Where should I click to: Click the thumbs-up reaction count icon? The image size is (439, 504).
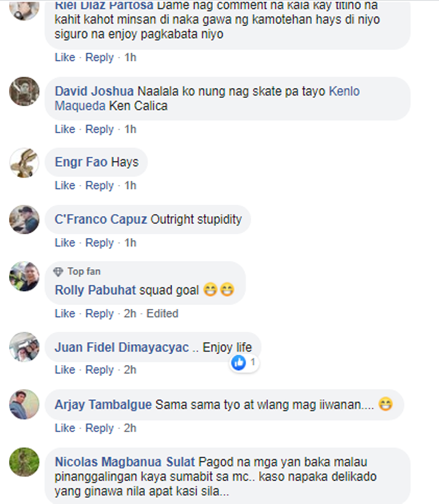click(238, 363)
